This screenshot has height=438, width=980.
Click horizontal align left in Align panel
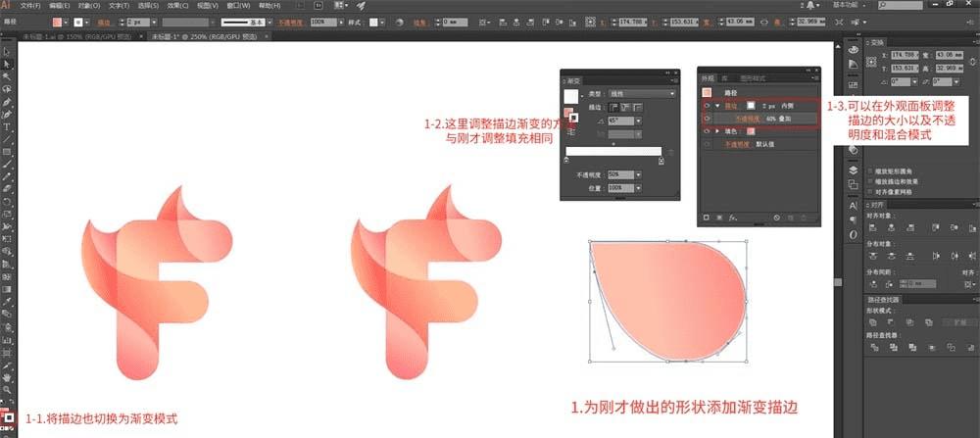coord(874,228)
